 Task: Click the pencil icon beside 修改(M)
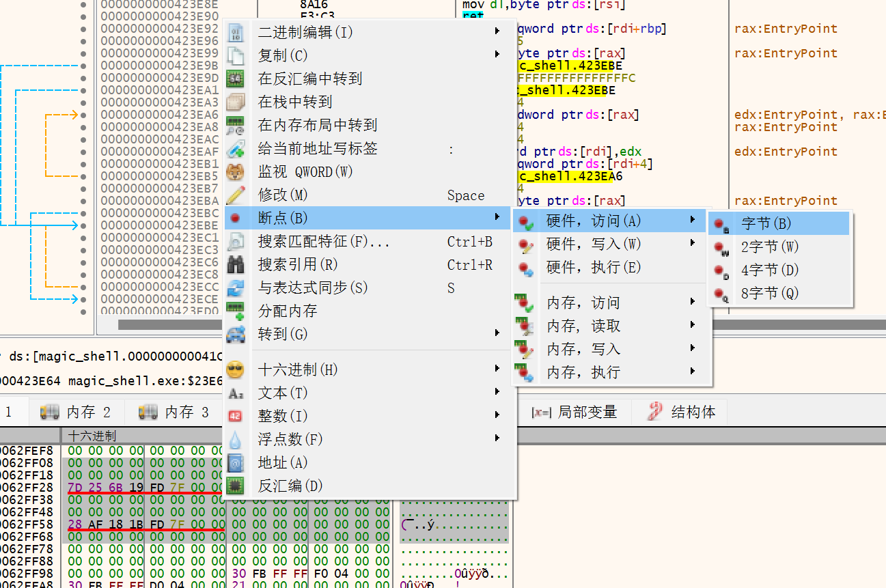pos(236,195)
